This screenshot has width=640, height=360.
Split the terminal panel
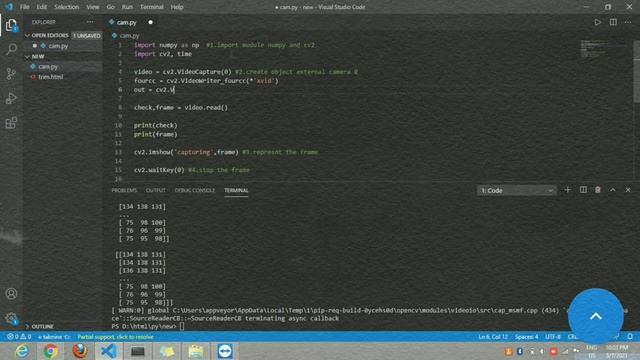583,190
